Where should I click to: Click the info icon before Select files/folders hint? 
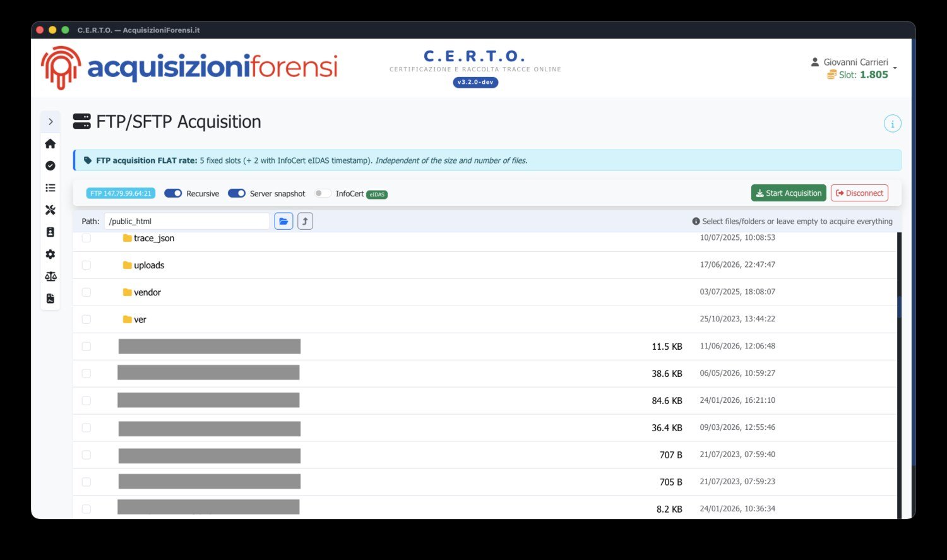(x=696, y=222)
